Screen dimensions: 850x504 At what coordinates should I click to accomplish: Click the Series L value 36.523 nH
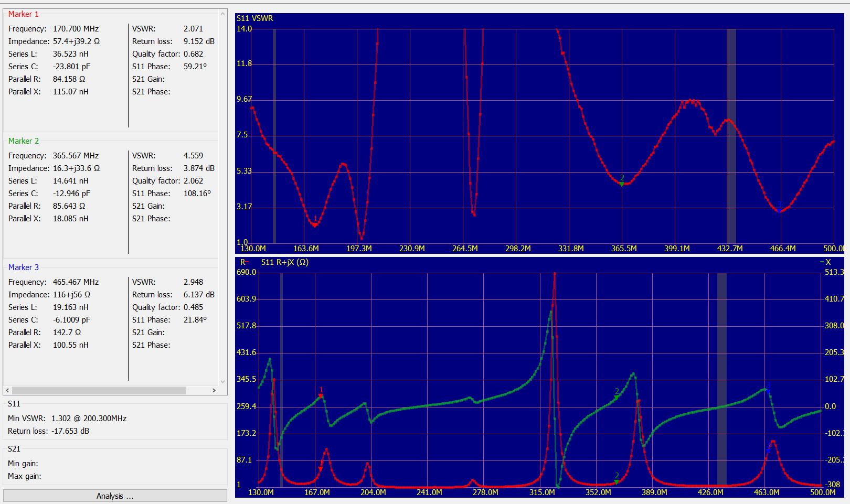(x=70, y=54)
